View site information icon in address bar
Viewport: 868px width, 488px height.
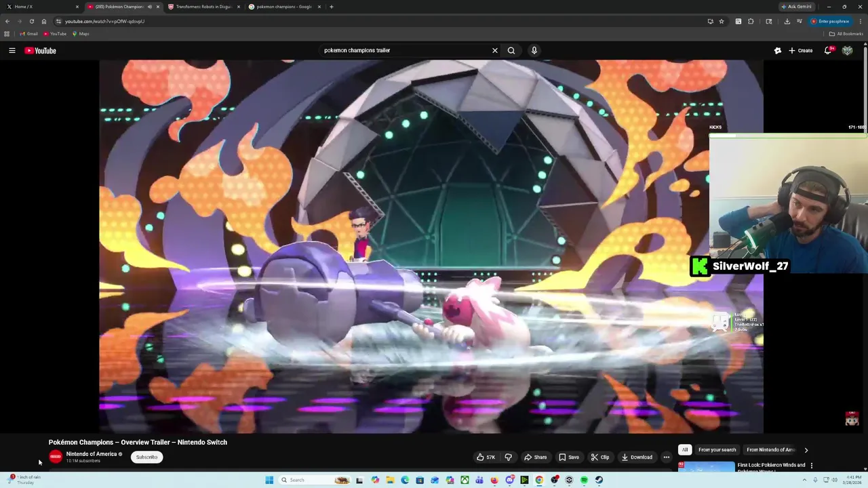coord(58,21)
